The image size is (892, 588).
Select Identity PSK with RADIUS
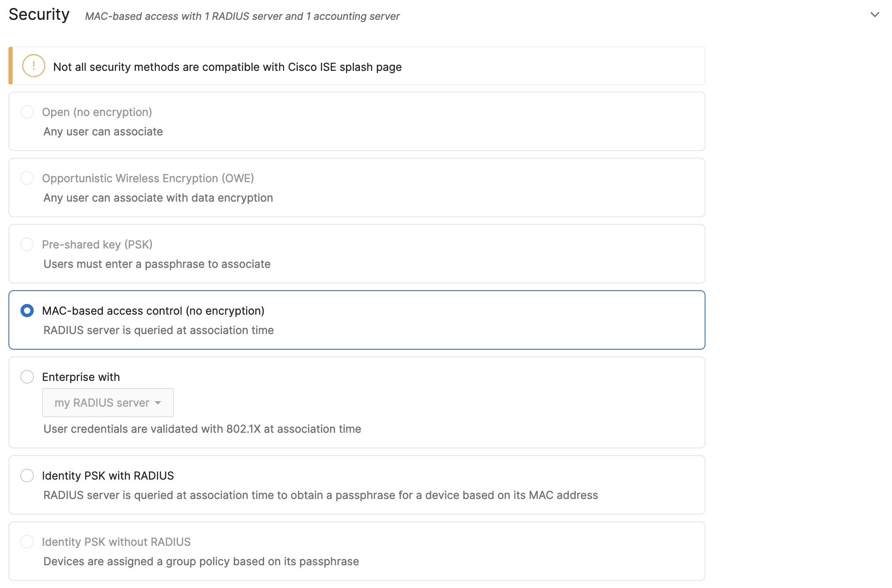(x=27, y=475)
